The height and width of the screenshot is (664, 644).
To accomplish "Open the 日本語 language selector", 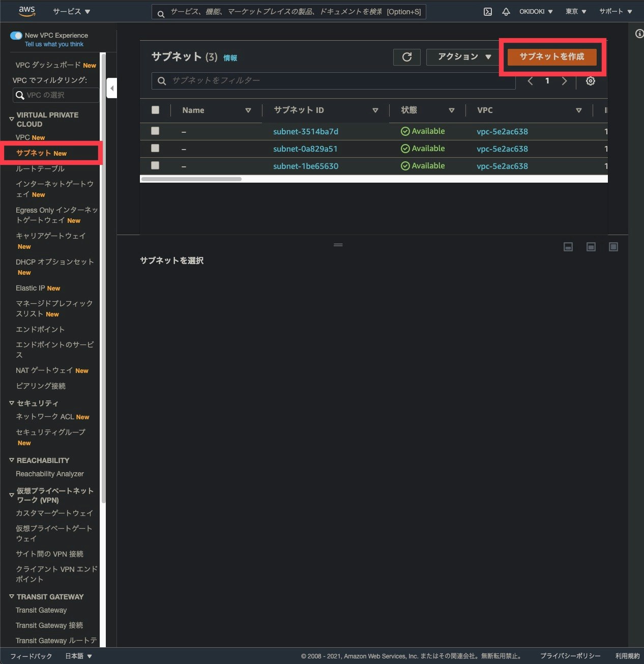I will tap(78, 656).
